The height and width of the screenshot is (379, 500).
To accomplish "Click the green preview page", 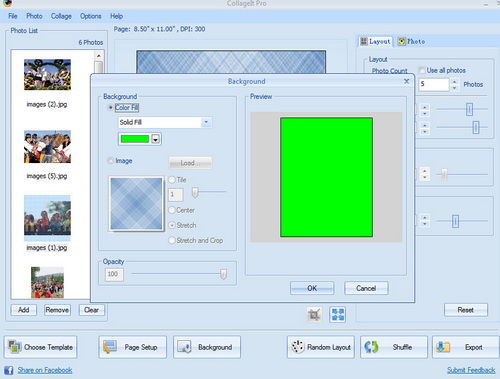I will coord(326,177).
